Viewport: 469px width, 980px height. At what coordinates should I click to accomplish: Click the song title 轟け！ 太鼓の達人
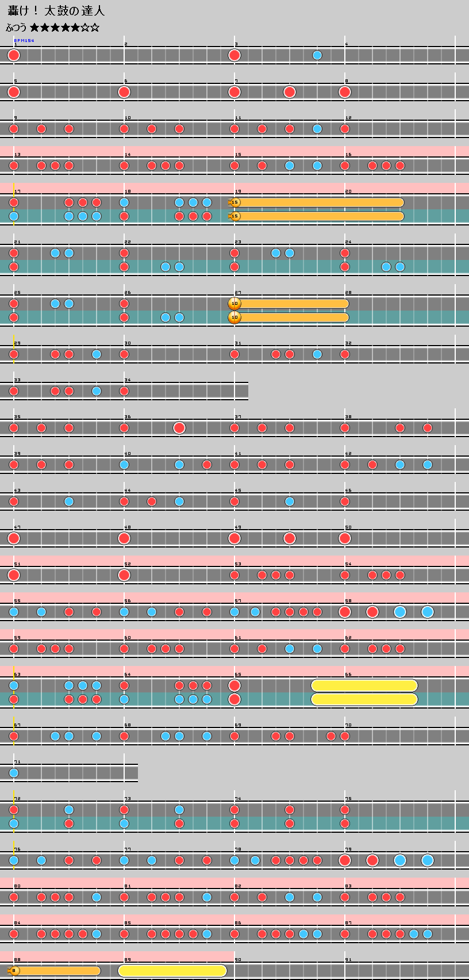(x=56, y=11)
